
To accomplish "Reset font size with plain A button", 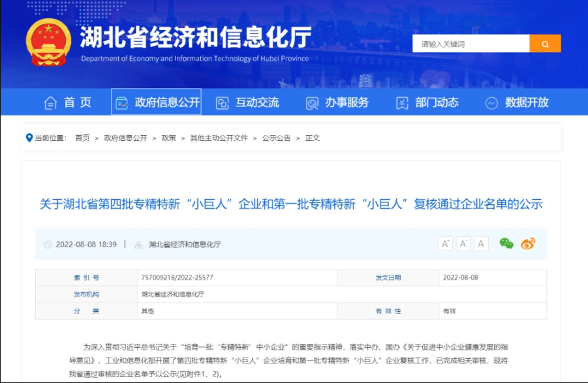I will pos(482,243).
